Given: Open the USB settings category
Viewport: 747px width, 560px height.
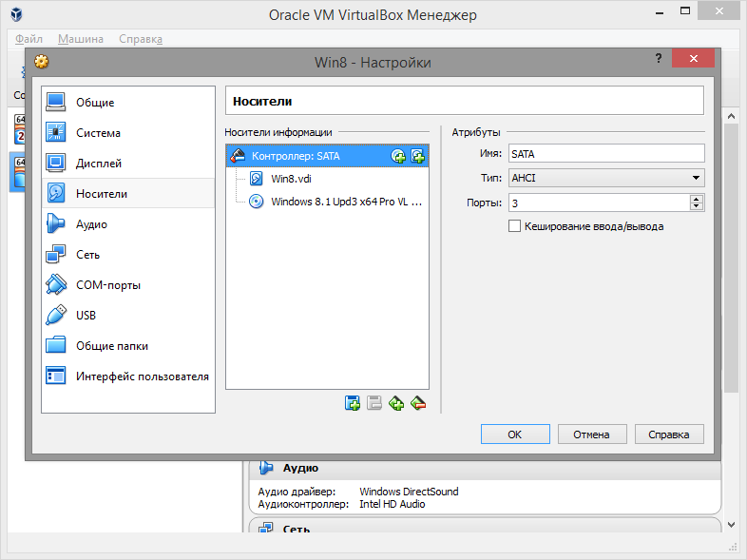Looking at the screenshot, I should click(x=128, y=316).
